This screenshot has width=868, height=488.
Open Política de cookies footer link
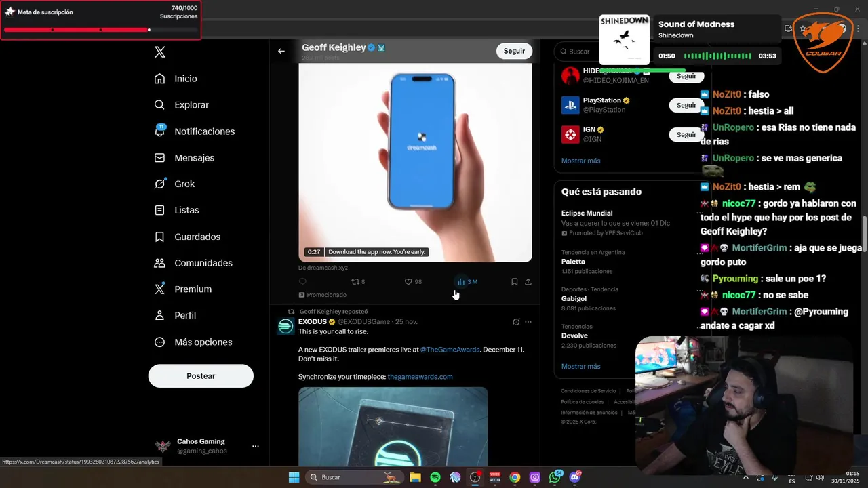[582, 402]
